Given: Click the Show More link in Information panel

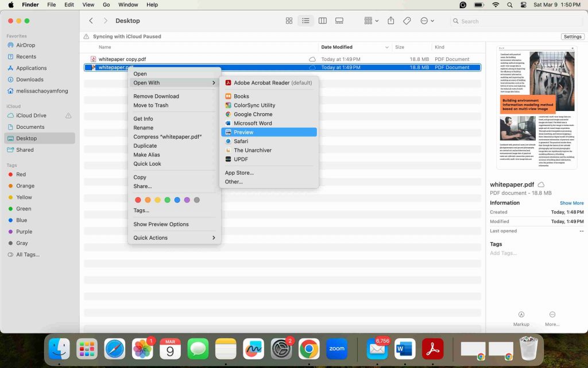Looking at the screenshot, I should [571, 202].
